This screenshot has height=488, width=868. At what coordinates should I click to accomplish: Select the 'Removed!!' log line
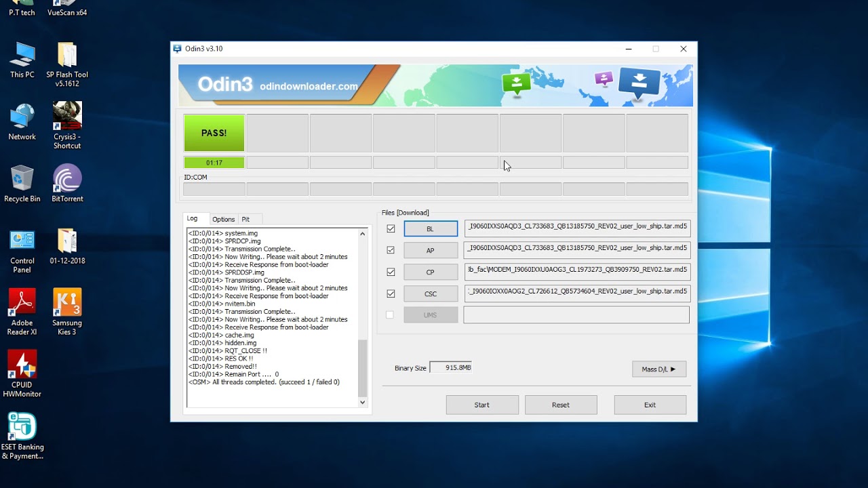click(x=222, y=367)
